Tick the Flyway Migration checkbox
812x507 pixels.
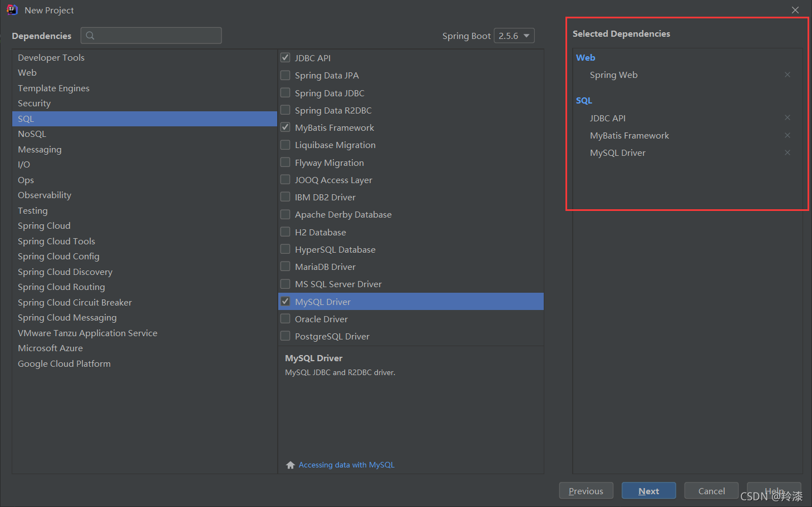tap(286, 162)
